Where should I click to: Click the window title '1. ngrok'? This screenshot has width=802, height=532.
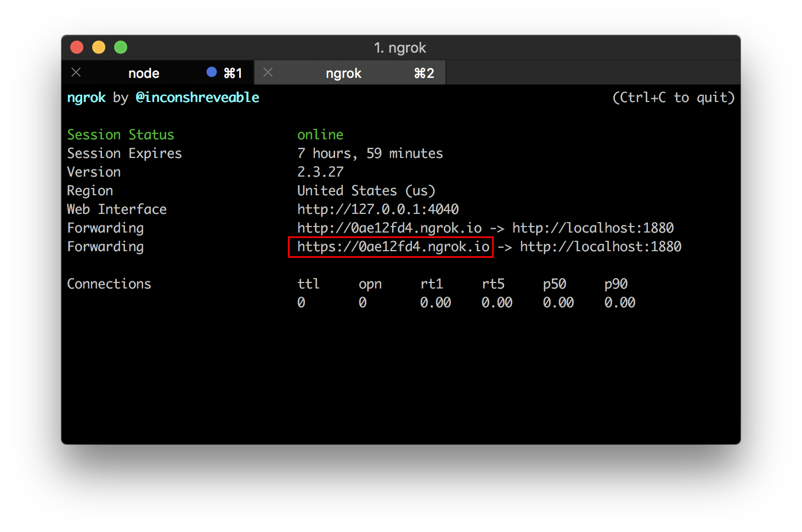(400, 48)
